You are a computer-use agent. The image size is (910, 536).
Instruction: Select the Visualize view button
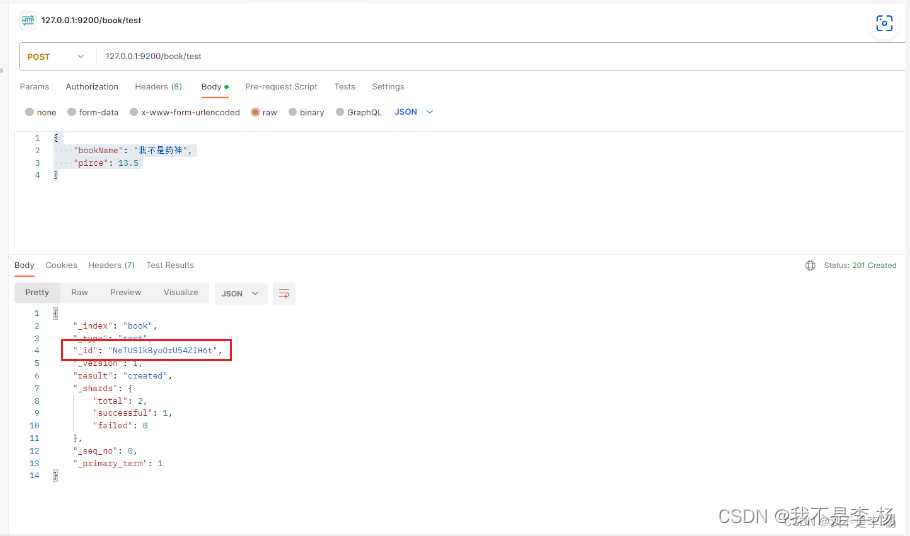(180, 292)
